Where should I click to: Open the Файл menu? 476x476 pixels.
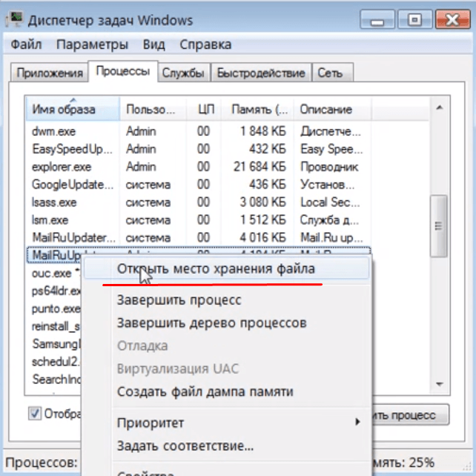click(x=26, y=44)
